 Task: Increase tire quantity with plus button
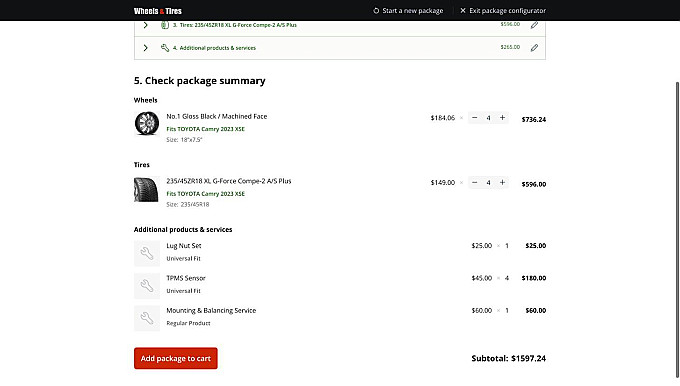(x=502, y=183)
